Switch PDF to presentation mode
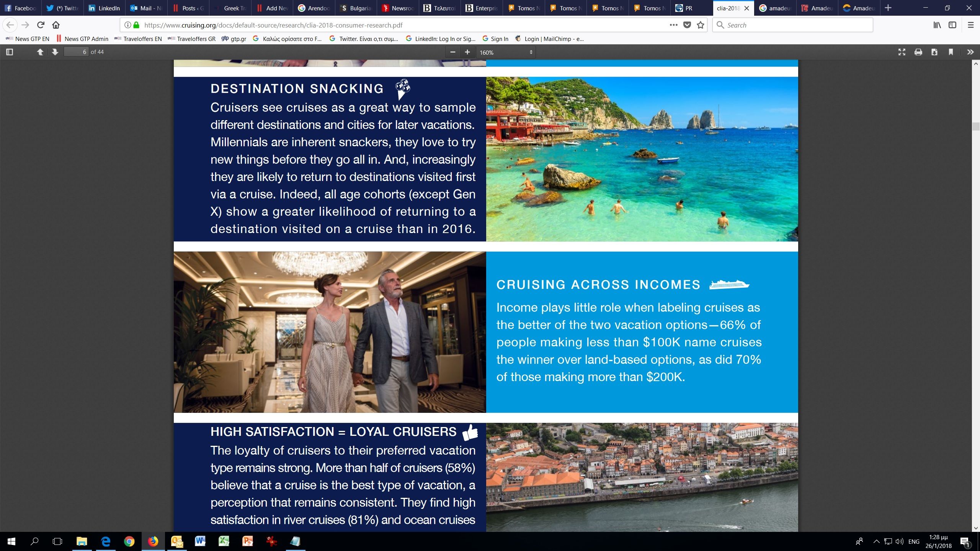The image size is (980, 551). [902, 52]
